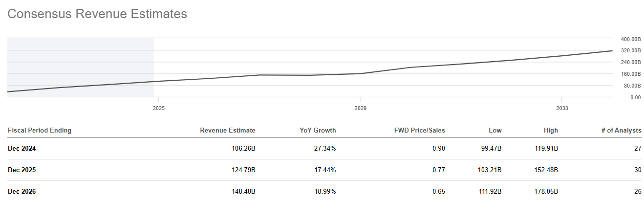
Task: Click the YoY Growth column header
Action: coord(318,131)
